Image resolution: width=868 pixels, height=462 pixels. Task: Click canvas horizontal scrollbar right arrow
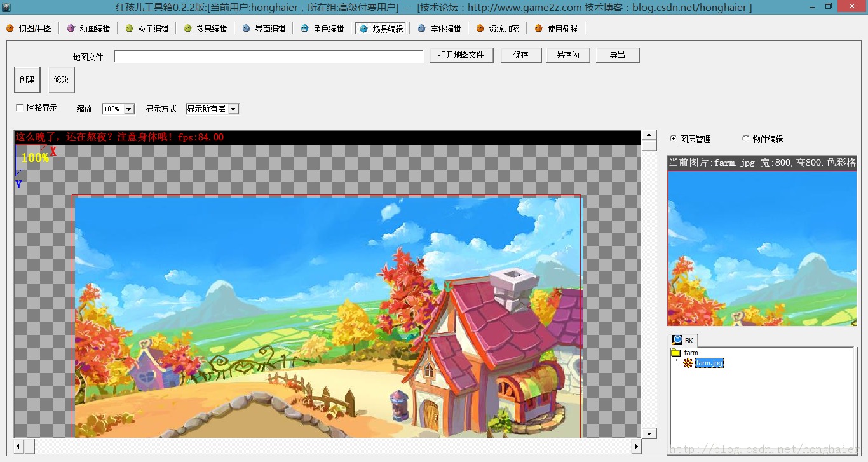point(636,447)
